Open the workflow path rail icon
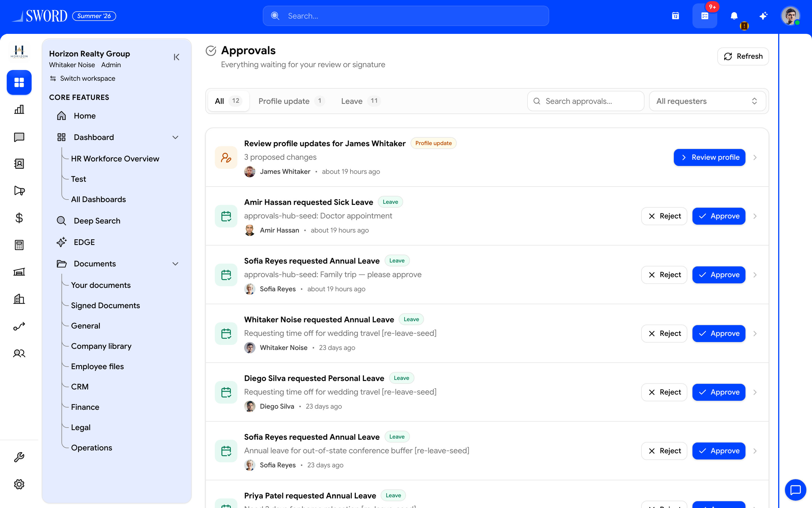812x508 pixels. click(19, 326)
